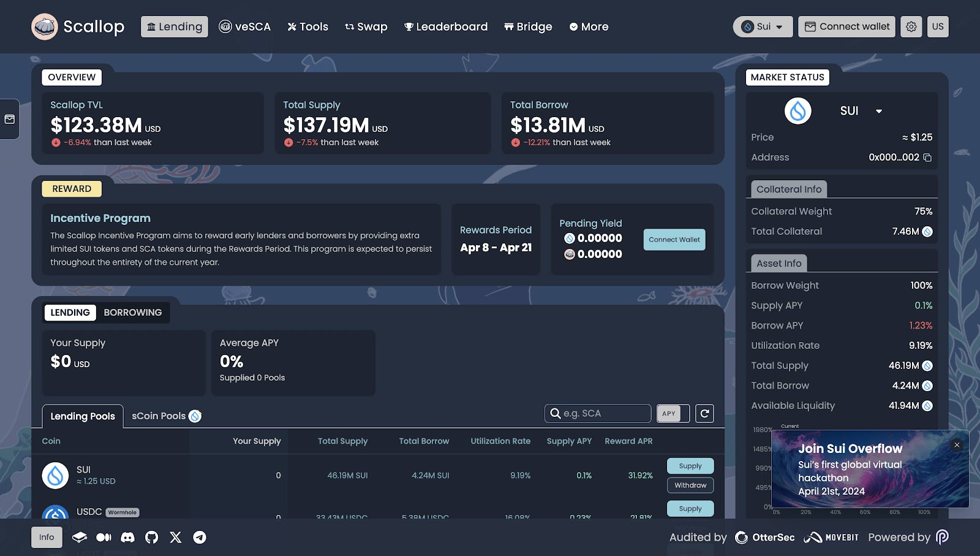Click the Asset Info label tab
This screenshot has height=556, width=980.
[779, 264]
